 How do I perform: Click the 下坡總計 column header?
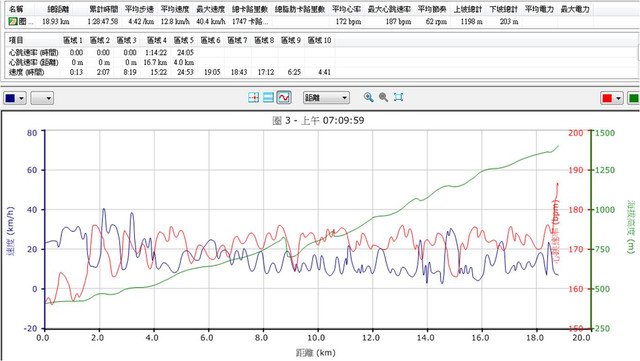click(x=504, y=9)
